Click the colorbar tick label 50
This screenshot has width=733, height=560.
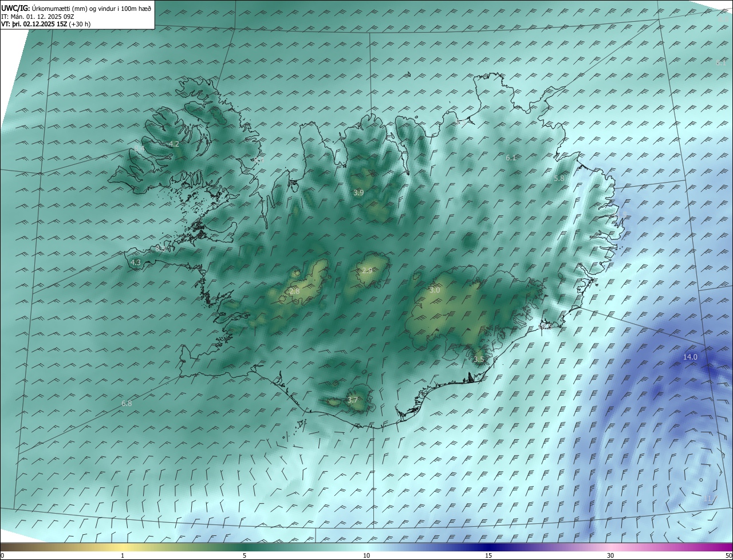[728, 555]
